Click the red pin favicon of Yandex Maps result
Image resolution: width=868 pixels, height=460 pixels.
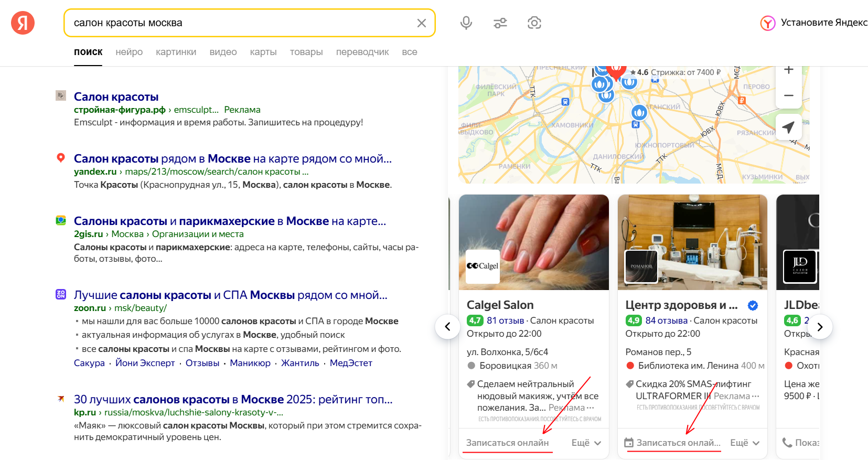pyautogui.click(x=61, y=158)
